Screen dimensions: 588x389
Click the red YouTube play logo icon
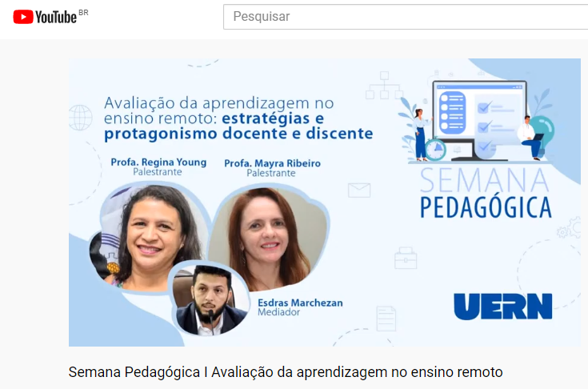pyautogui.click(x=23, y=17)
